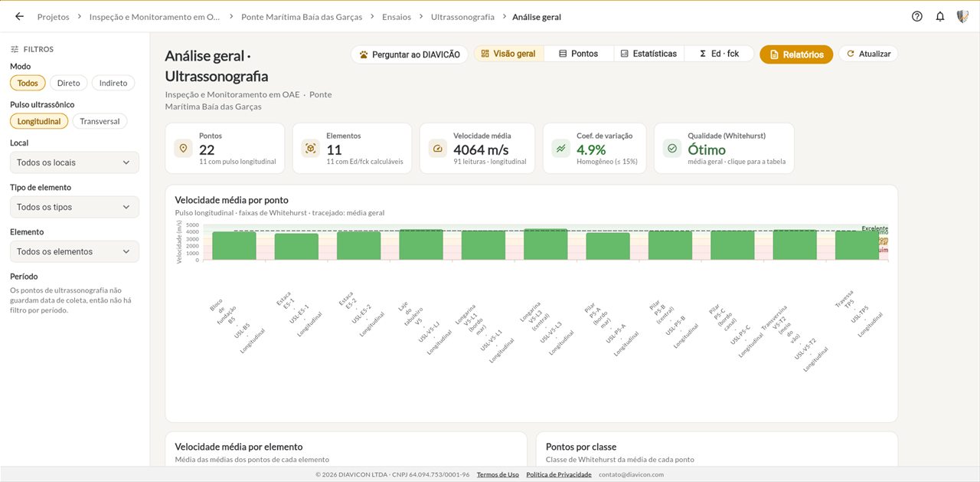Click Perguntar ao DIAVICÃO button
This screenshot has height=482, width=980.
409,54
